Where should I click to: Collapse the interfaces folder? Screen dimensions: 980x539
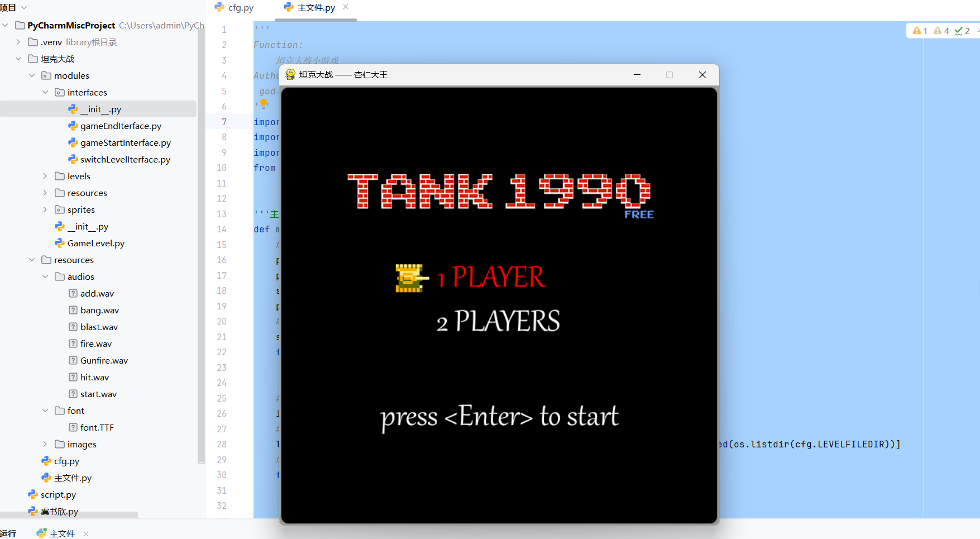(x=45, y=92)
